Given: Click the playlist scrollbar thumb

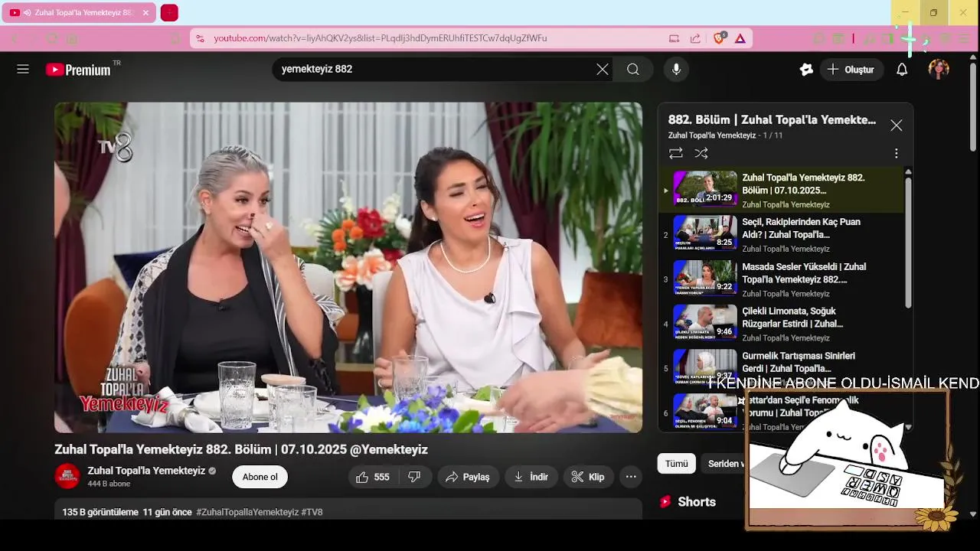Looking at the screenshot, I should point(908,242).
